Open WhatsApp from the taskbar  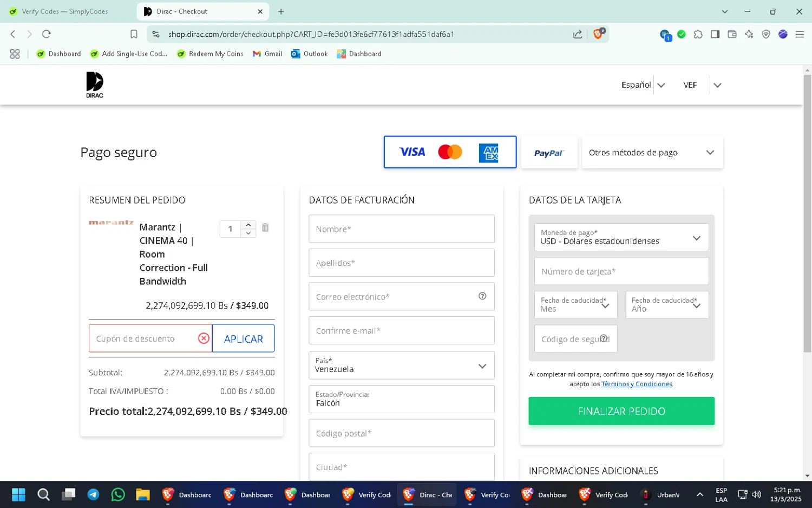(x=118, y=494)
